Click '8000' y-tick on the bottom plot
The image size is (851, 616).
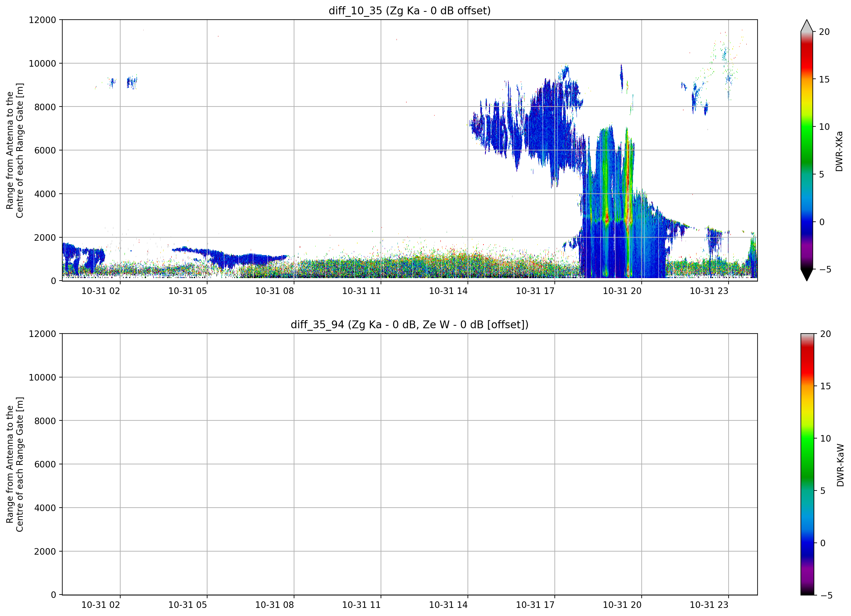pyautogui.click(x=45, y=421)
